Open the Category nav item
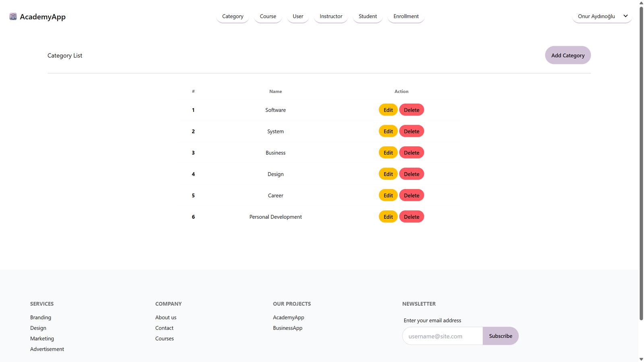This screenshot has height=362, width=644. pyautogui.click(x=233, y=16)
